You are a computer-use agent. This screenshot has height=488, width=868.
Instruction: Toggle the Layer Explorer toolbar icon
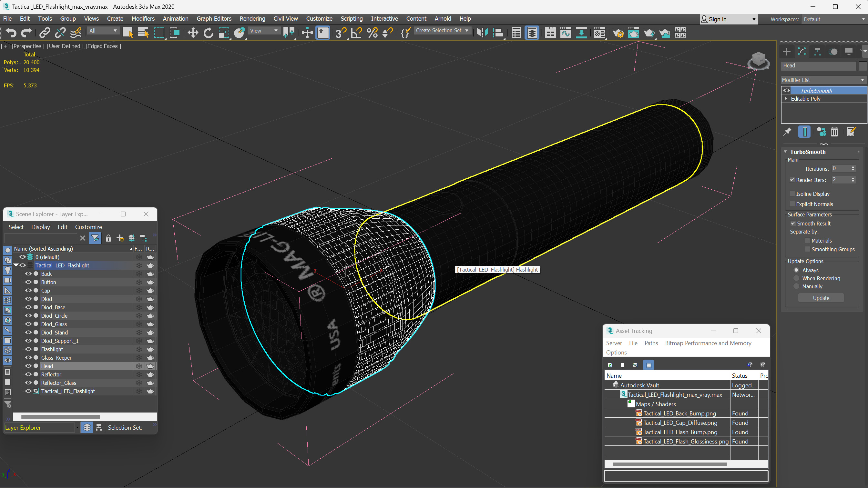click(532, 33)
